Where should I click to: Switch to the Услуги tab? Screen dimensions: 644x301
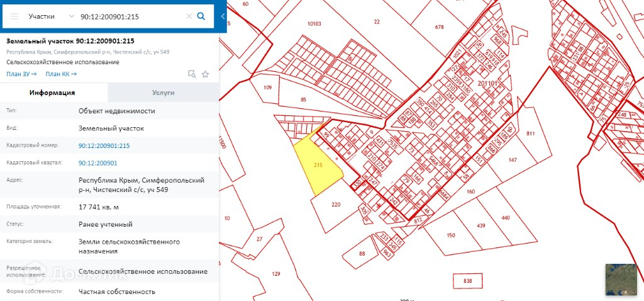click(163, 93)
